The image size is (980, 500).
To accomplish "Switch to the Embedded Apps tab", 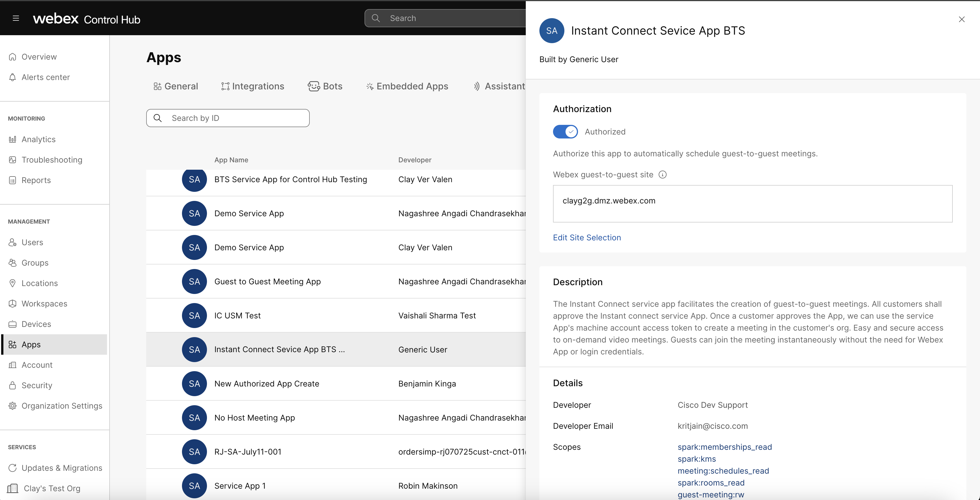I will point(407,86).
